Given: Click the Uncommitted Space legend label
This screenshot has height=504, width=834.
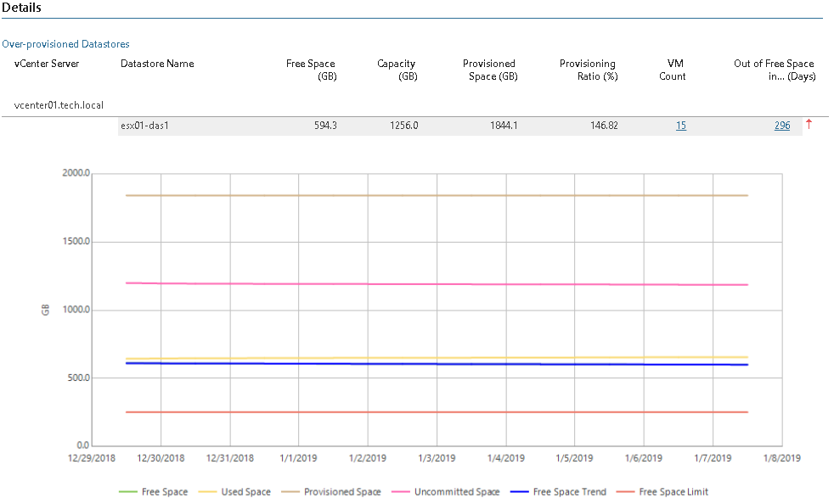Looking at the screenshot, I should pos(457,492).
